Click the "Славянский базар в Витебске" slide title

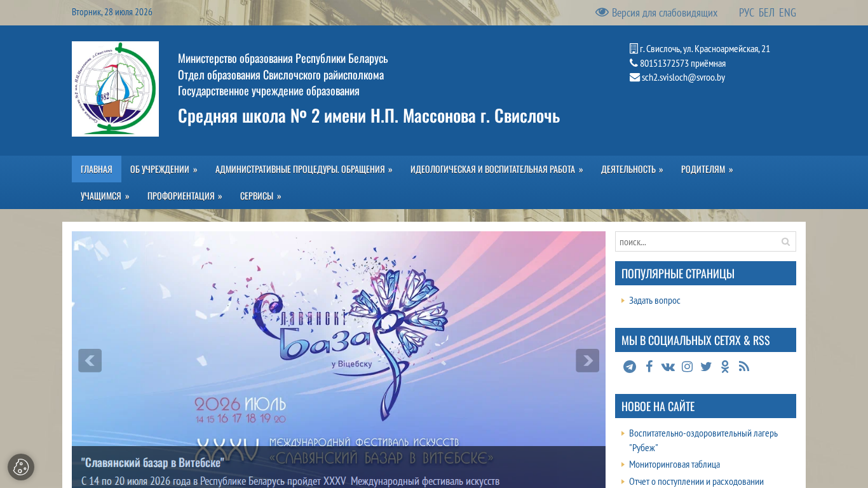tap(153, 462)
